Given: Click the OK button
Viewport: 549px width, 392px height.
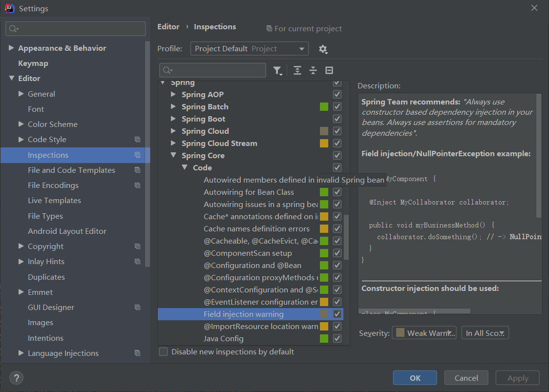Looking at the screenshot, I should pyautogui.click(x=415, y=378).
